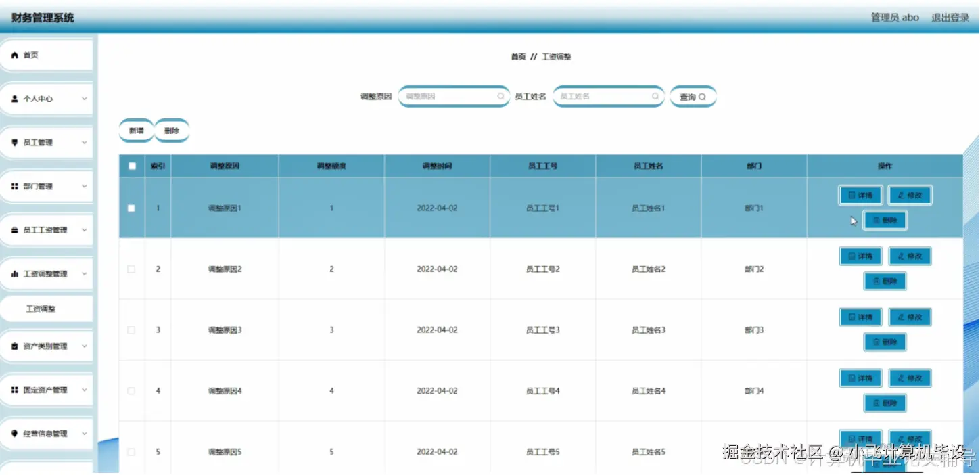Image resolution: width=980 pixels, height=475 pixels.
Task: Click the home icon beside 首页
Action: pyautogui.click(x=15, y=55)
